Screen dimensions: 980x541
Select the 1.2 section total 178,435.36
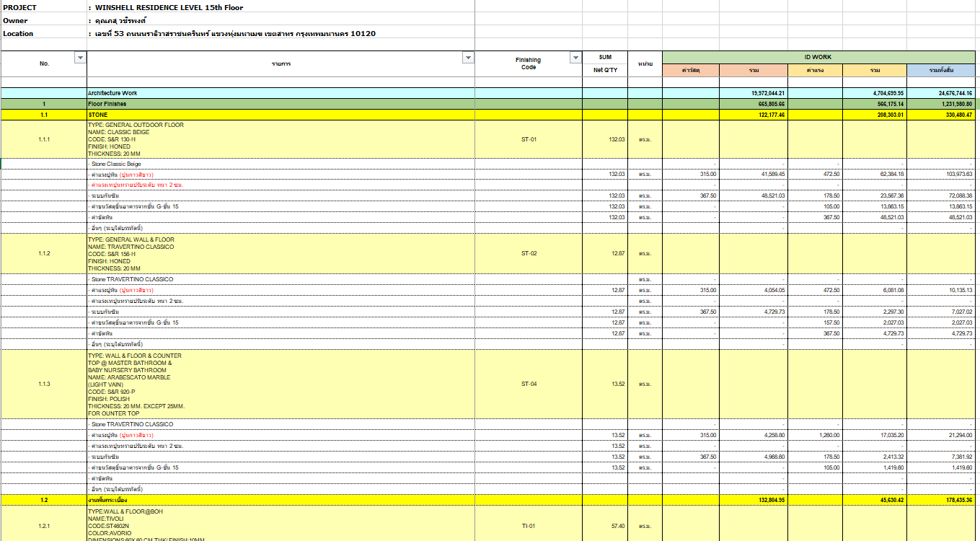(941, 500)
